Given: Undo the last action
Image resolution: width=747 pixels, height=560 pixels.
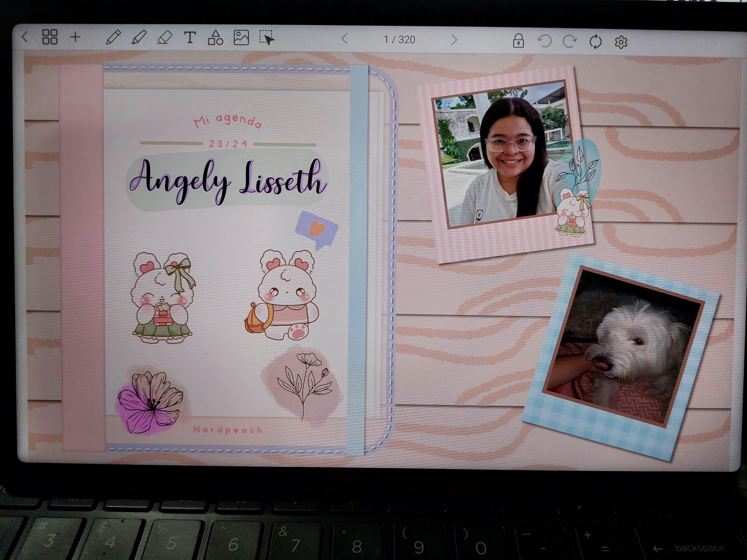Looking at the screenshot, I should [x=544, y=41].
